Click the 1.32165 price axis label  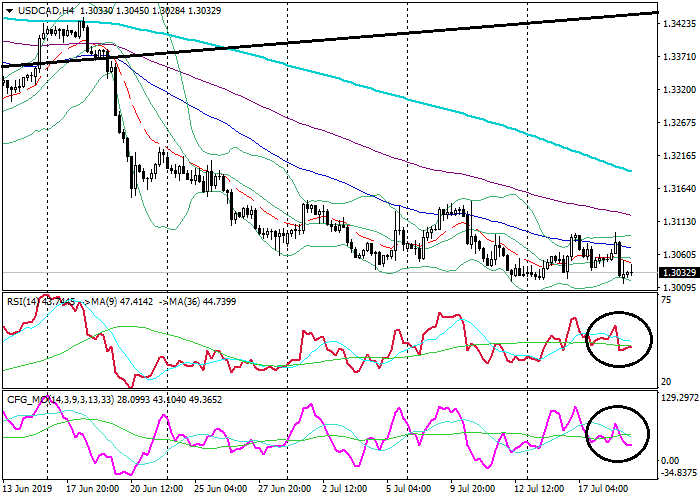[677, 156]
